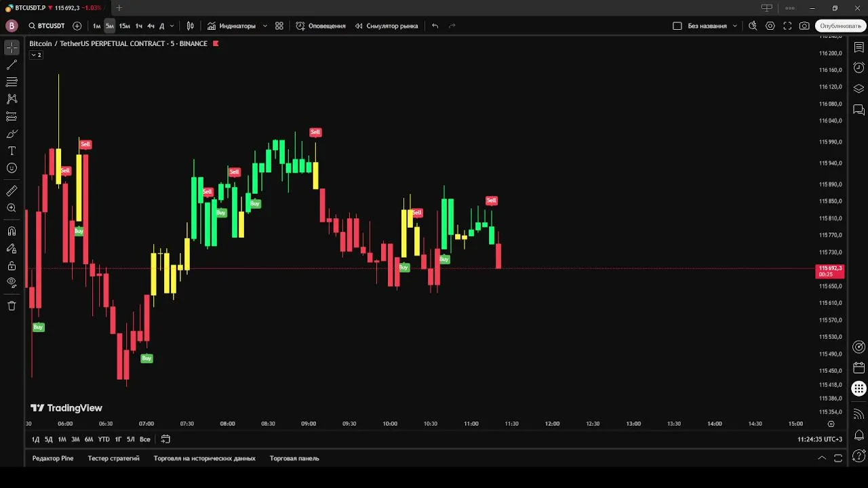Viewport: 868px width, 488px height.
Task: Switch to the 4ч timeframe
Action: tap(151, 26)
